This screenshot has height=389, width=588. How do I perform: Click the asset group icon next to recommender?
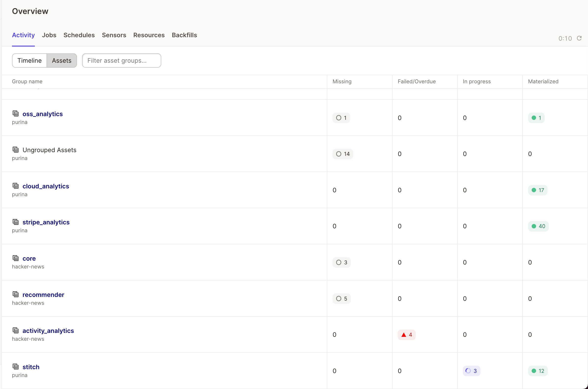[16, 294]
